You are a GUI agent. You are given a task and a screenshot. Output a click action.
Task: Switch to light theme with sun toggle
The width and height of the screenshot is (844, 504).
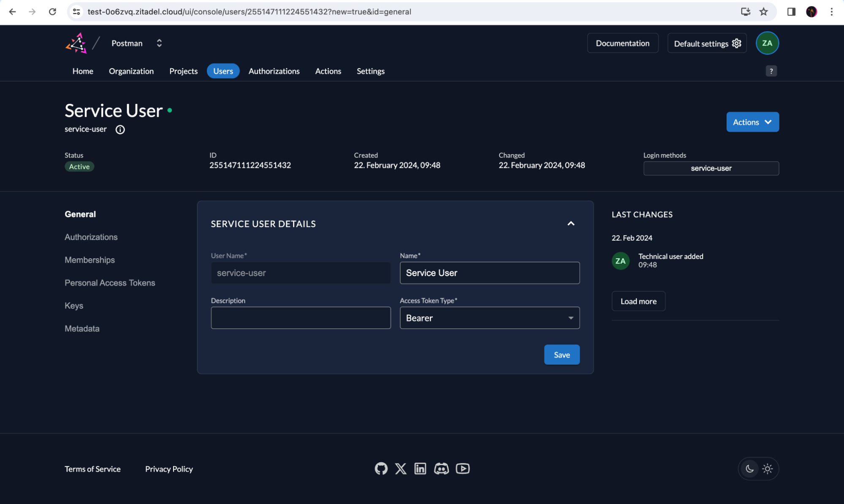(x=768, y=469)
